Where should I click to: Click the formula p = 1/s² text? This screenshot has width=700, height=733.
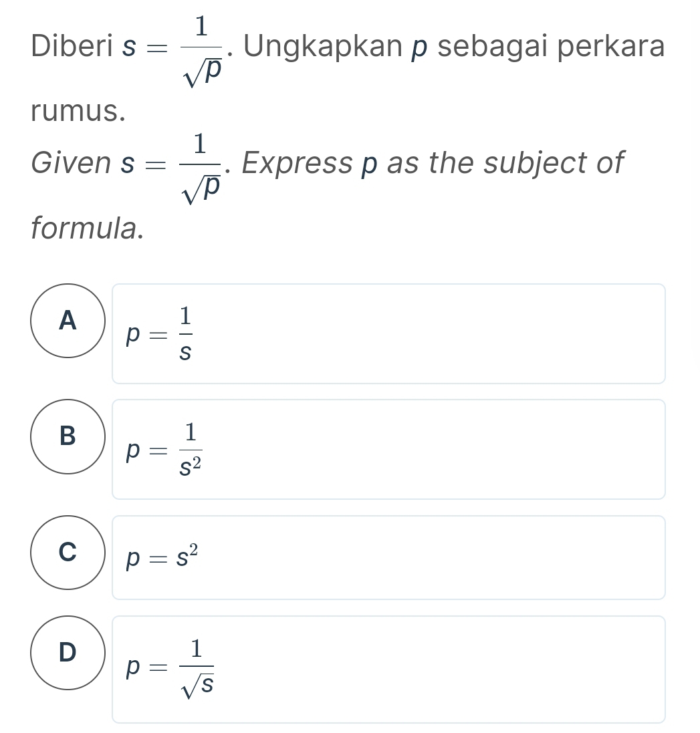164,448
